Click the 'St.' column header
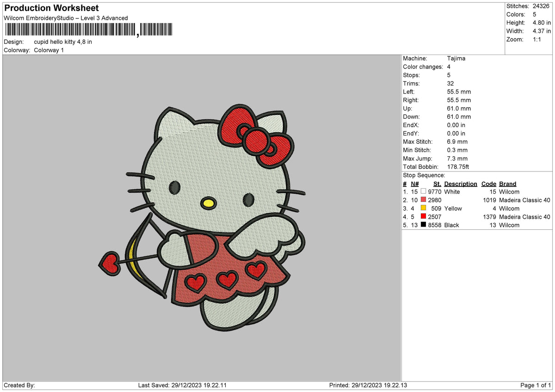This screenshot has width=555, height=392. click(x=437, y=184)
